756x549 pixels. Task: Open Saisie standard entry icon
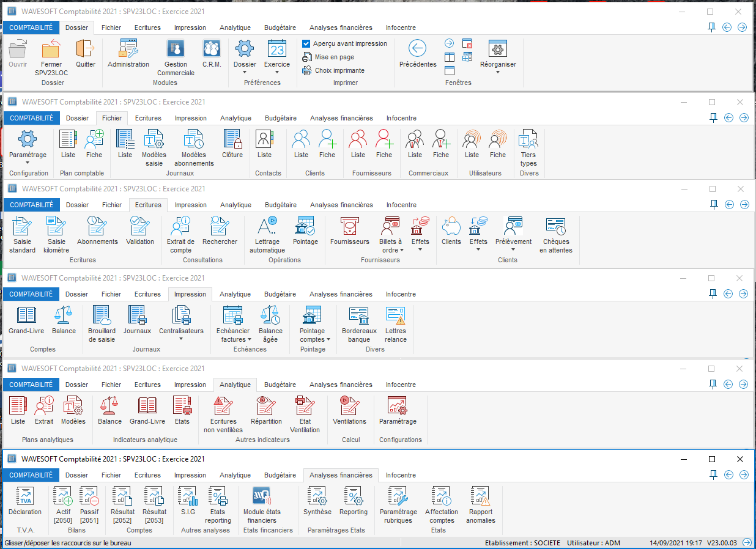coord(23,226)
